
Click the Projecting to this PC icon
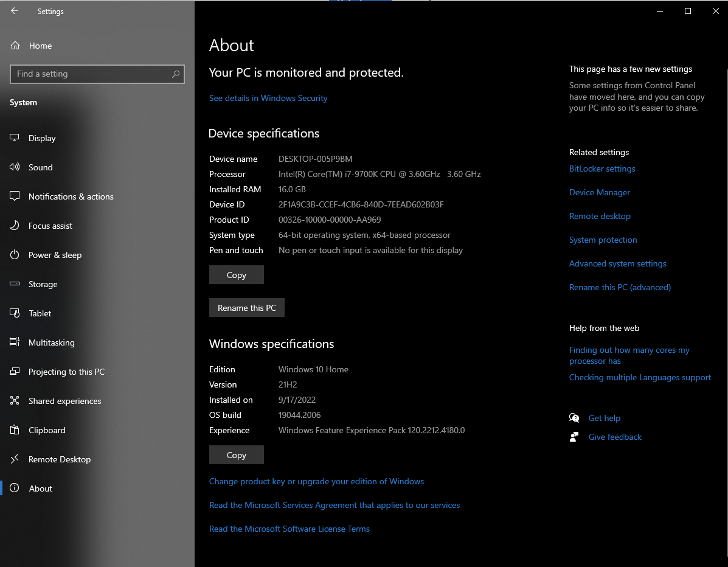click(15, 372)
